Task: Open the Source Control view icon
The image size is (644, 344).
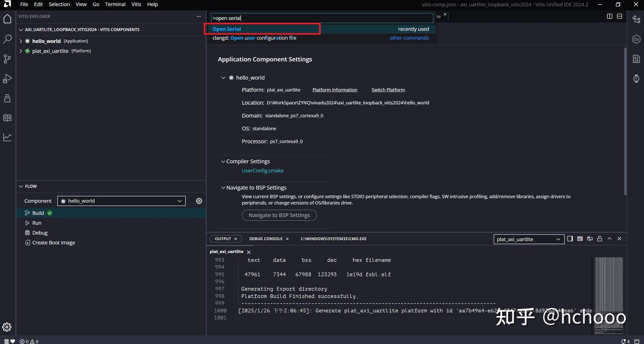Action: 7,59
